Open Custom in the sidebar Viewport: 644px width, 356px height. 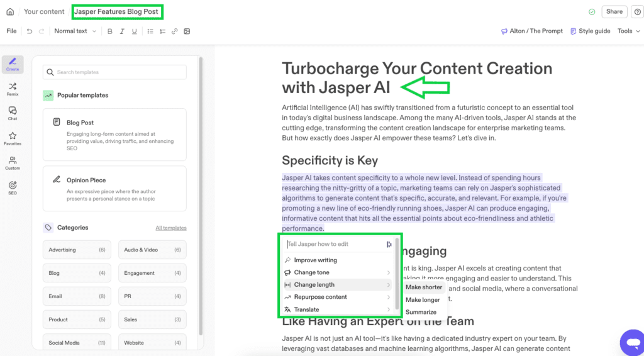[13, 163]
